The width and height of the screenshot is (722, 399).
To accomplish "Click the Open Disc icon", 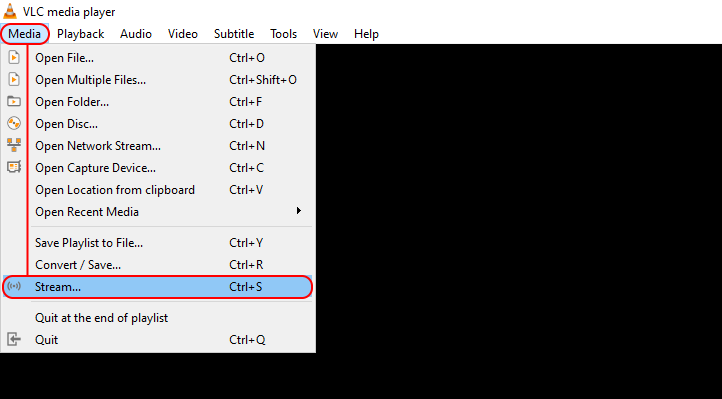I will click(x=14, y=123).
